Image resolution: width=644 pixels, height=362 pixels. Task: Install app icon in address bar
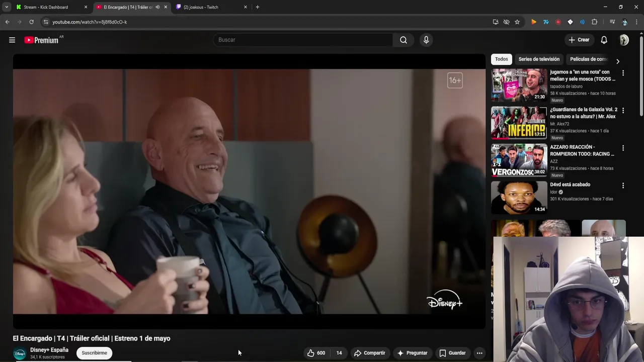[x=496, y=22]
